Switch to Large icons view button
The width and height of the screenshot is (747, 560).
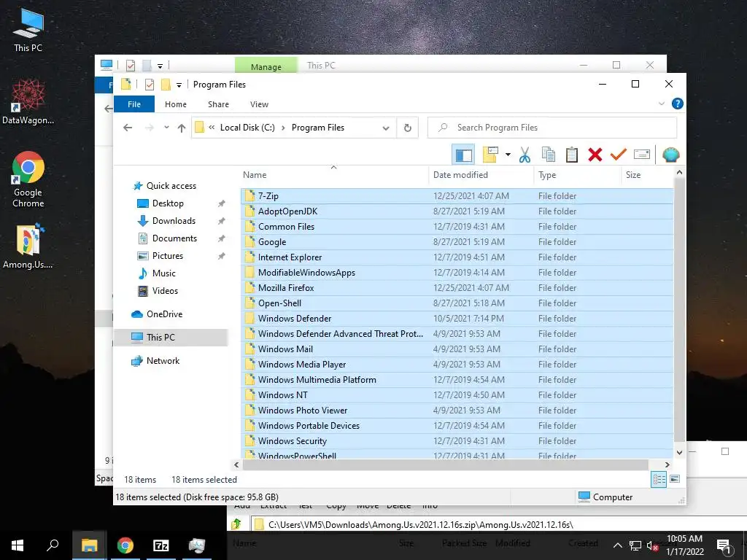675,479
